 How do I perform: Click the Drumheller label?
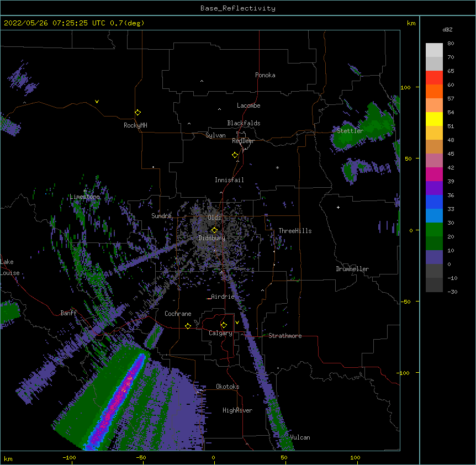click(x=352, y=269)
